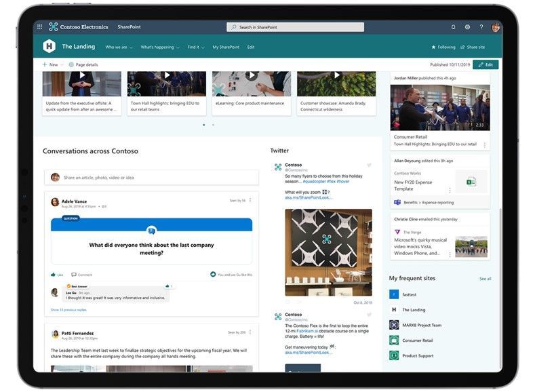Like Adele Vance's question post

pyautogui.click(x=57, y=275)
